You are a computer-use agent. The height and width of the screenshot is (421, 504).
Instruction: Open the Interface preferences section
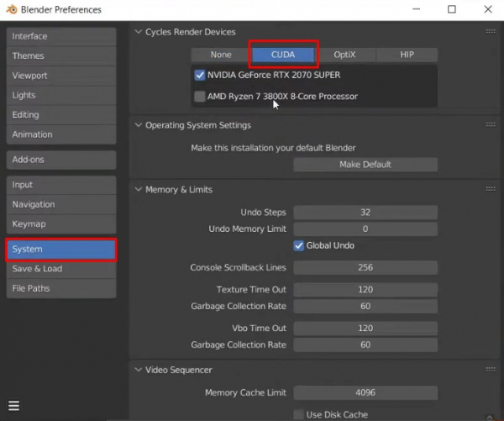tap(61, 36)
